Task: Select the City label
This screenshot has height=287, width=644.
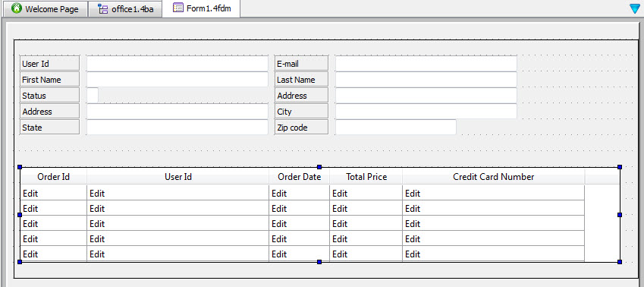Action: point(301,112)
